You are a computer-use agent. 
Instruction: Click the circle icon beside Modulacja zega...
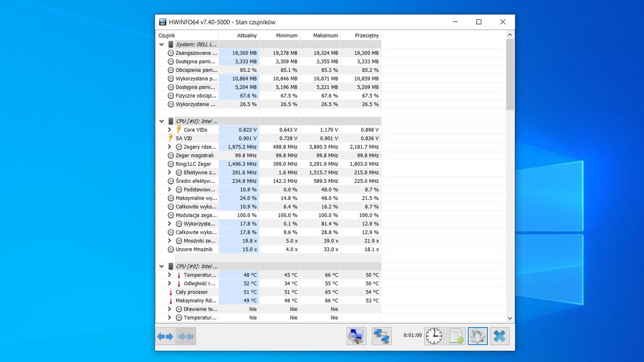click(171, 215)
